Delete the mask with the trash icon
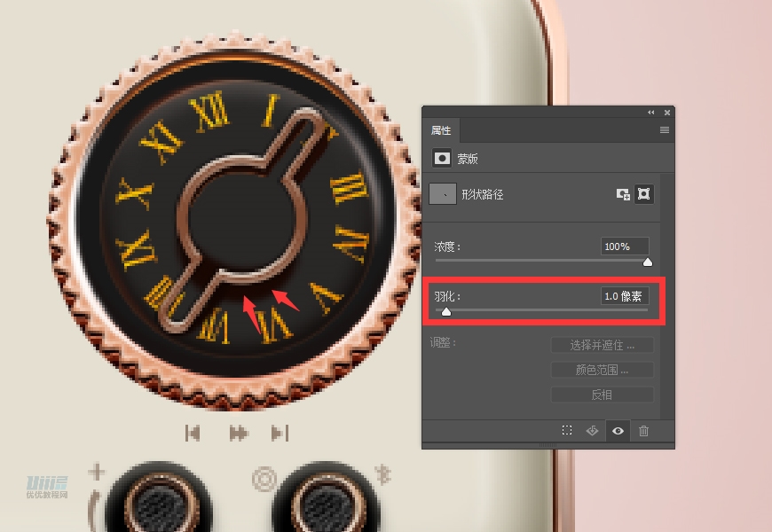The width and height of the screenshot is (772, 532). 643,431
